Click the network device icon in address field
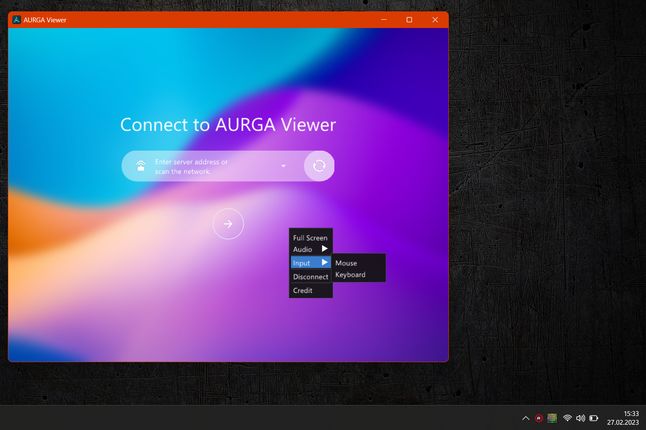 (141, 166)
